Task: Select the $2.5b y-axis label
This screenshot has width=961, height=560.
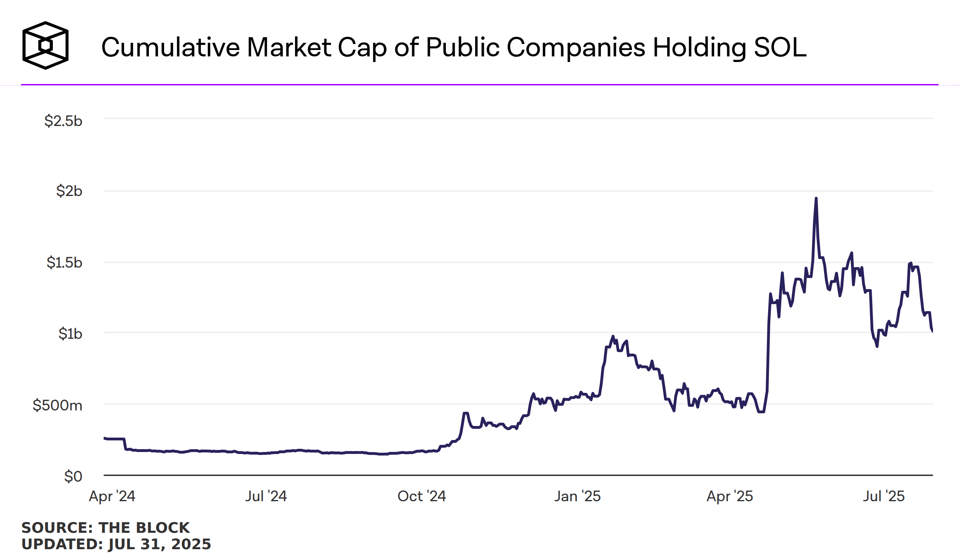Action: pos(63,121)
